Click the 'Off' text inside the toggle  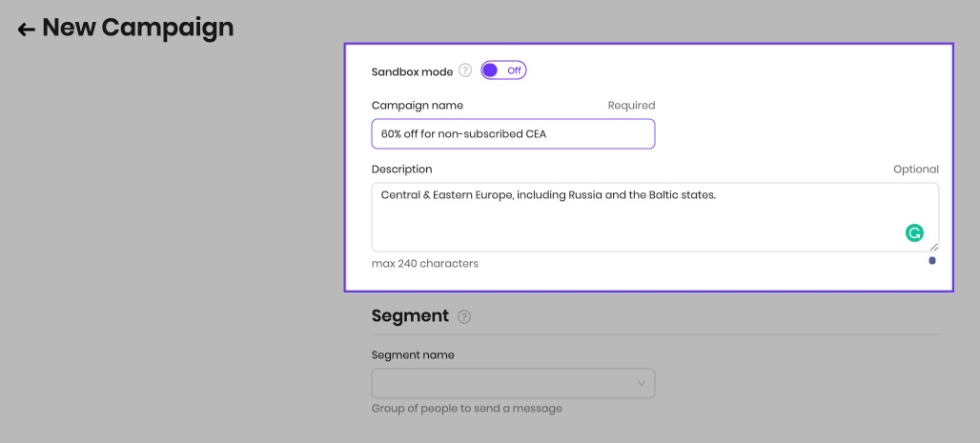pos(515,70)
